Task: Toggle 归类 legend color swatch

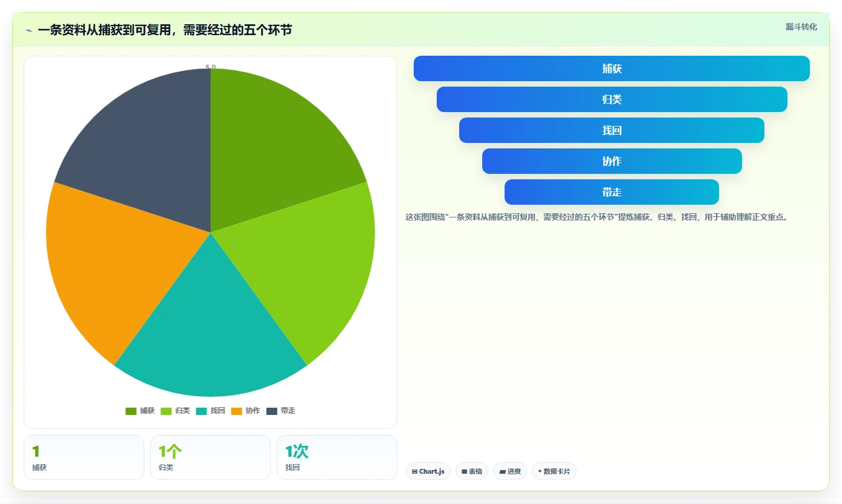Action: (x=166, y=411)
